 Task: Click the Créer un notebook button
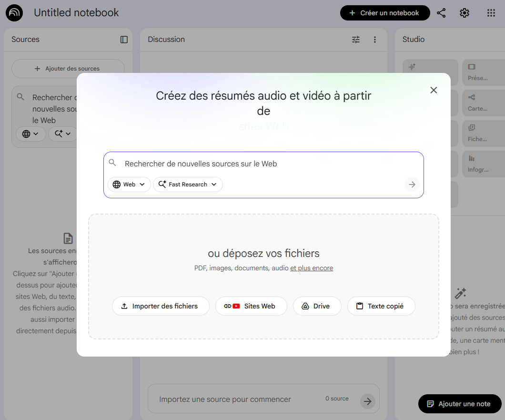tap(384, 13)
